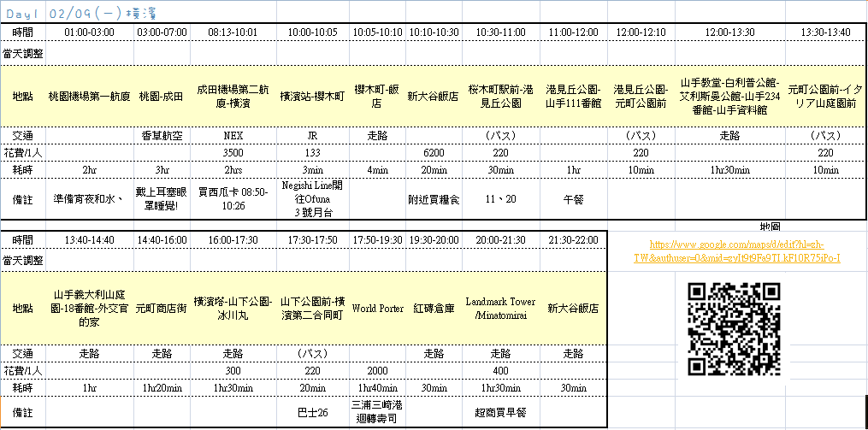Click the 13:30-13:40 time cell
The height and width of the screenshot is (430, 868).
pyautogui.click(x=825, y=32)
